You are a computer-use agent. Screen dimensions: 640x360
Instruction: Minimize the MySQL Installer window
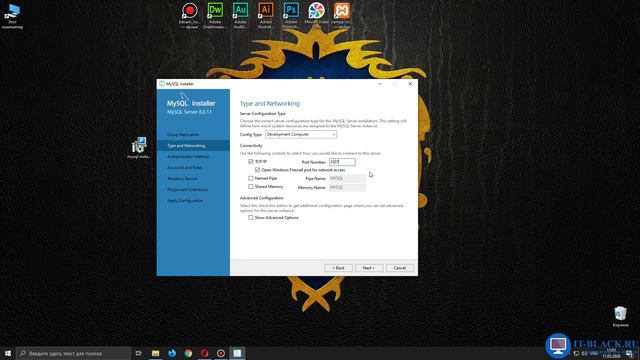(380, 84)
